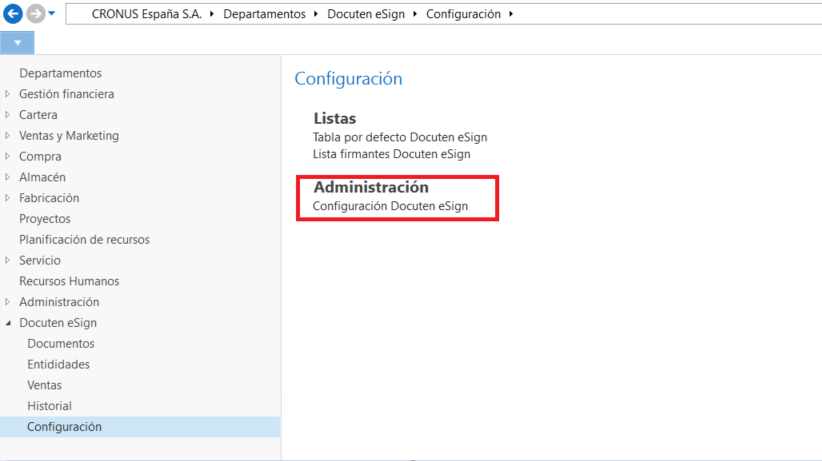822x461 pixels.
Task: Select Docuten eSign in the breadcrumb
Action: click(366, 14)
